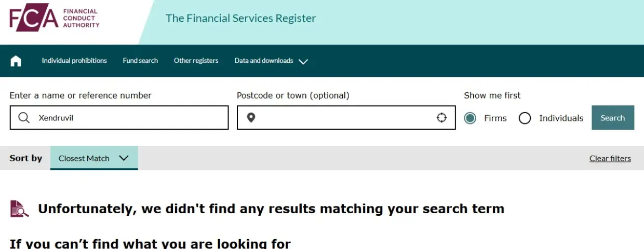
Task: Click the magnifier icon in the name field
Action: (x=24, y=118)
